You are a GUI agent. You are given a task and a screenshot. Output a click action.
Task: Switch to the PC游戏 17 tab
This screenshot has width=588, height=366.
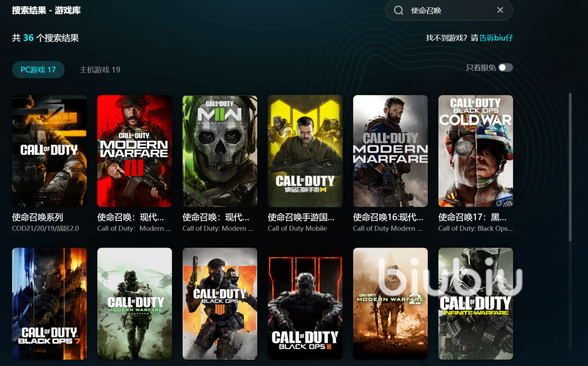38,69
